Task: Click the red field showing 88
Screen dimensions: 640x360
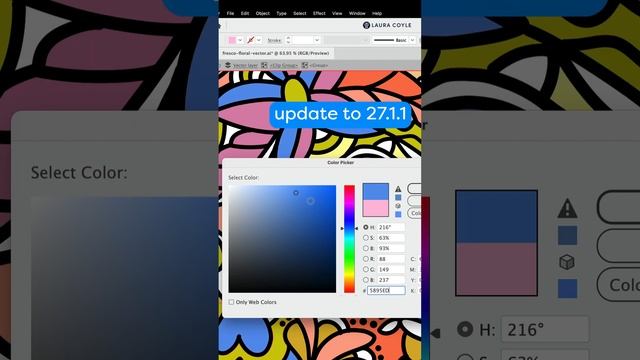Action: (391, 259)
